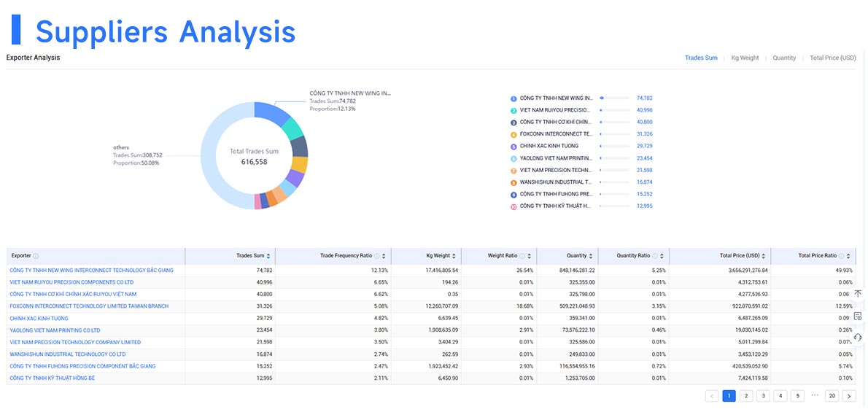Jump to page 20 in pagination
868x412 pixels.
click(x=832, y=396)
